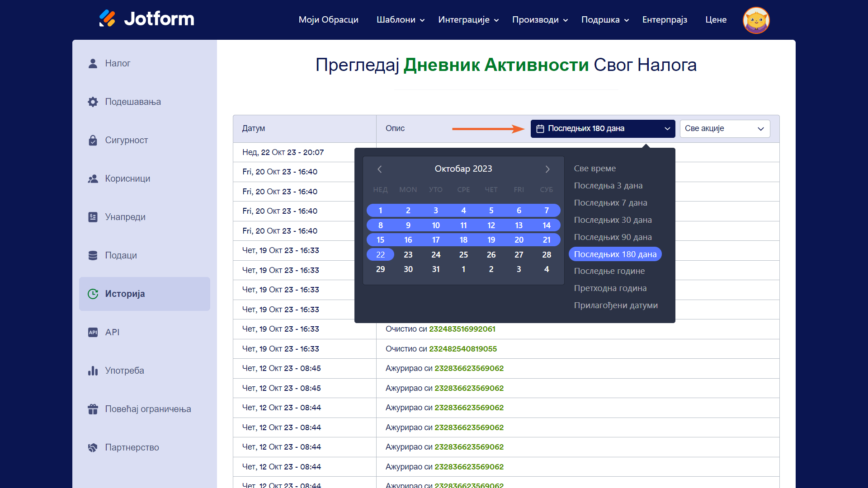Click the Подаци database icon
The image size is (868, 488).
tap(93, 255)
